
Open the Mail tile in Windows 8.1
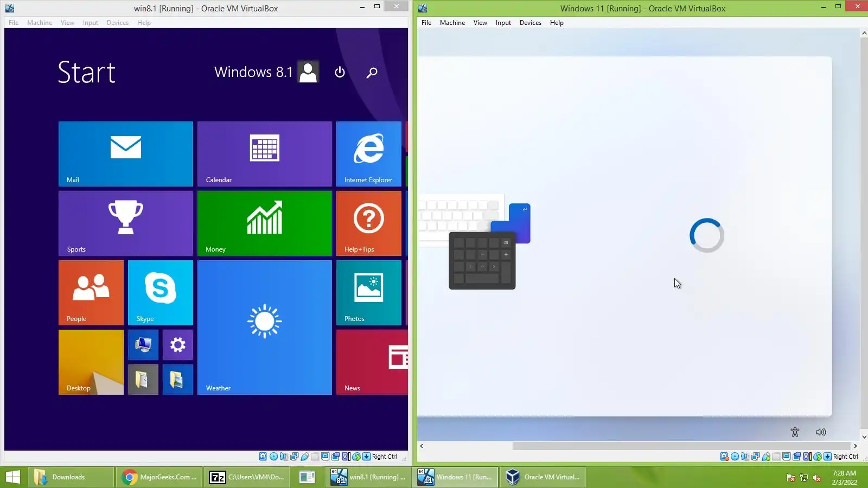click(x=126, y=154)
